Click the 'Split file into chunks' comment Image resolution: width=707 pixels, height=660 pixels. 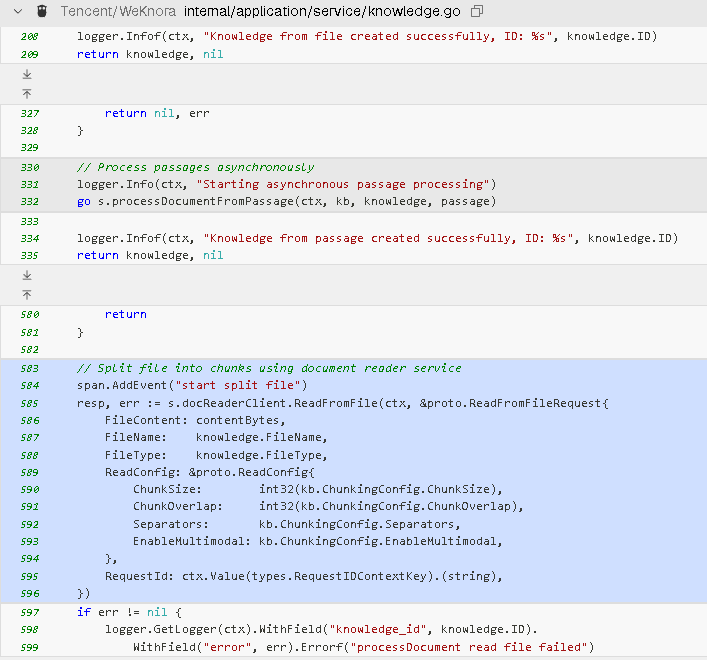[x=269, y=369]
